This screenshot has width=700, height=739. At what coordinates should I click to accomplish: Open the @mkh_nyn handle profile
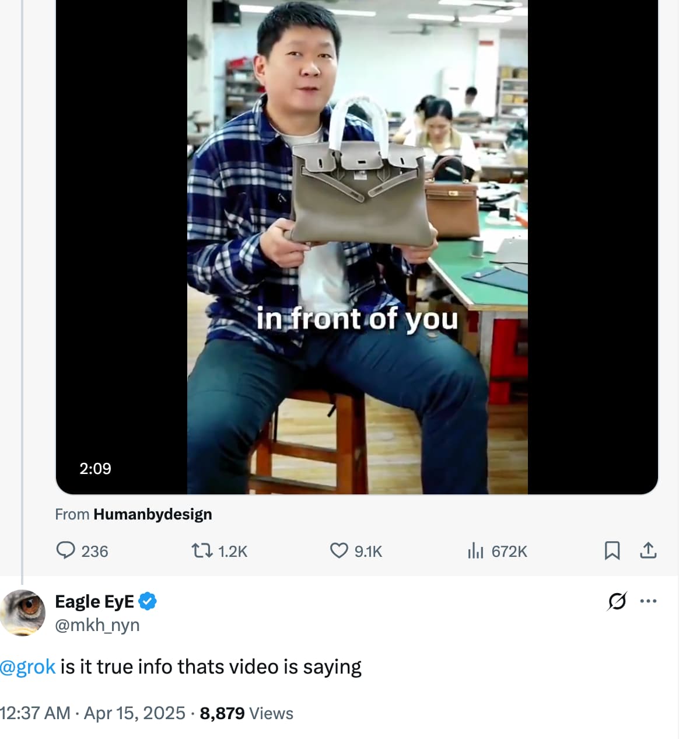pos(97,625)
